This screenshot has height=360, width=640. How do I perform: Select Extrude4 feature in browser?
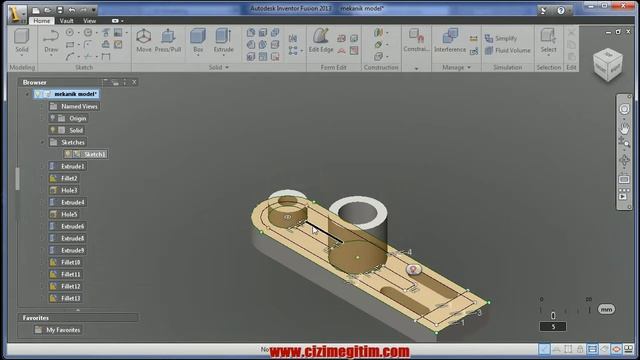67,202
